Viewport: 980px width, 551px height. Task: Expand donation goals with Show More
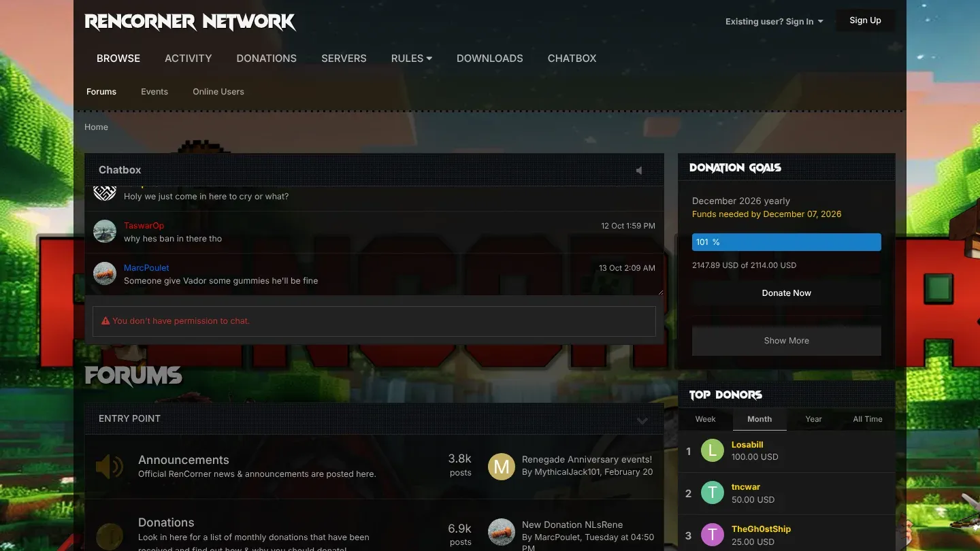tap(787, 341)
